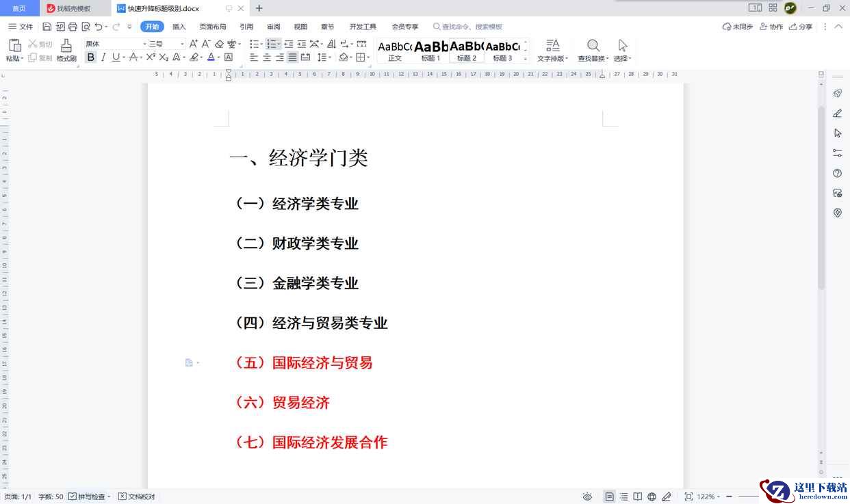Image resolution: width=850 pixels, height=504 pixels.
Task: Toggle eye protection mode in status bar
Action: coord(587,496)
